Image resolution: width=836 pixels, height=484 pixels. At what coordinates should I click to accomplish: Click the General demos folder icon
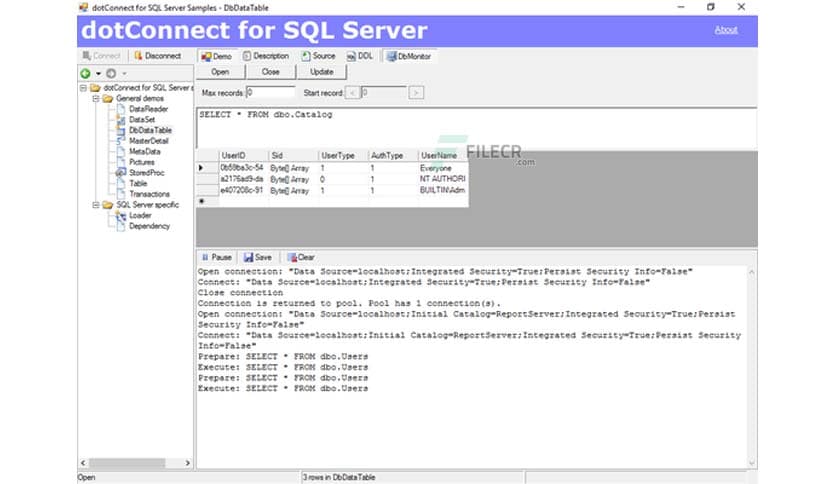click(x=108, y=98)
